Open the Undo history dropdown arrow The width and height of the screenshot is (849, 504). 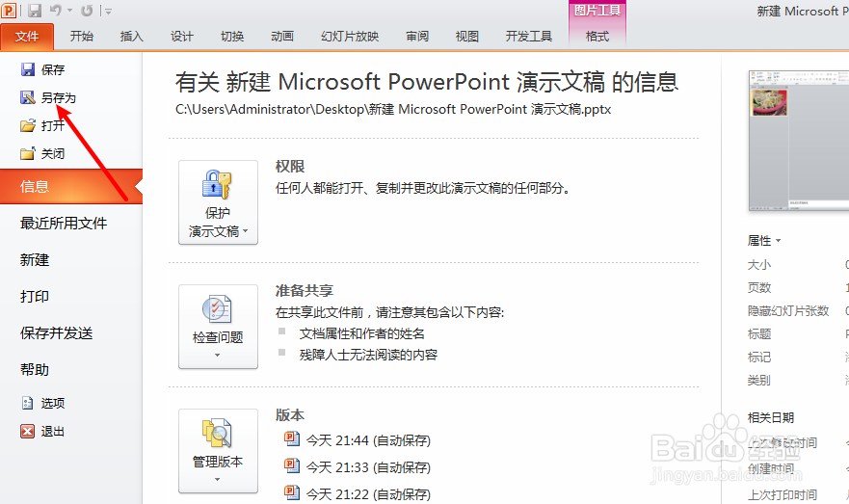point(69,11)
